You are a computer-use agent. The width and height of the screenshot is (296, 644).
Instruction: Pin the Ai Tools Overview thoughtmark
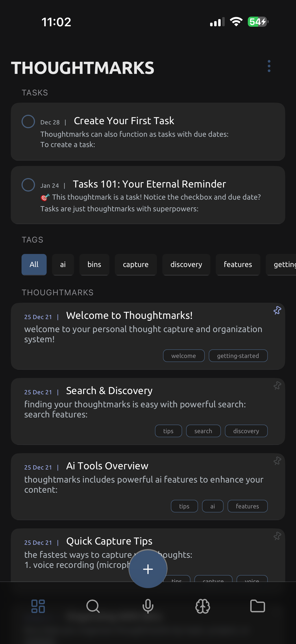point(277,461)
